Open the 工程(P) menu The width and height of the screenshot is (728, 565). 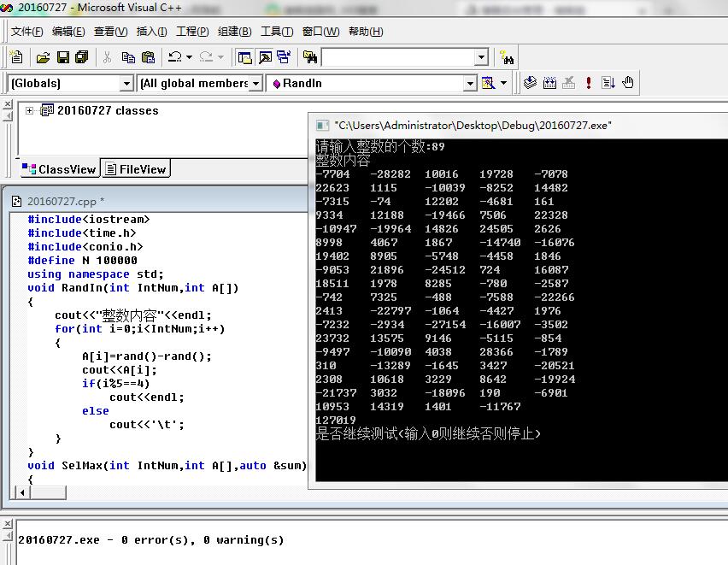point(192,32)
